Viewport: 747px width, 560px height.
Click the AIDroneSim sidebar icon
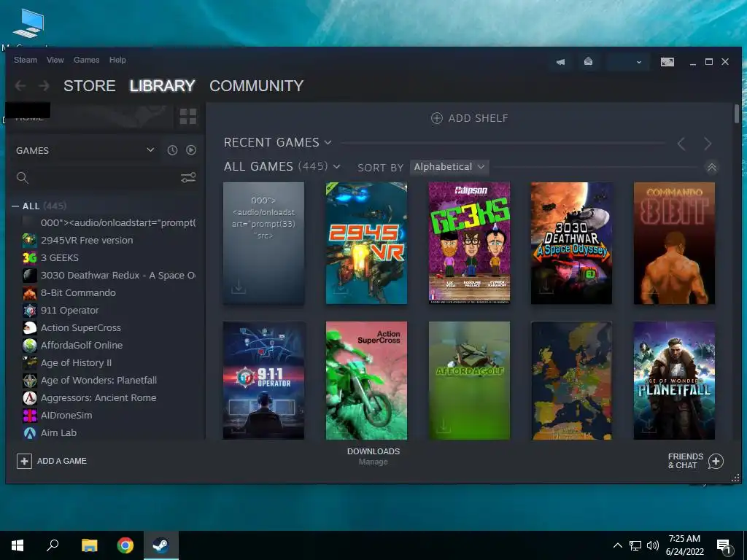click(x=29, y=415)
